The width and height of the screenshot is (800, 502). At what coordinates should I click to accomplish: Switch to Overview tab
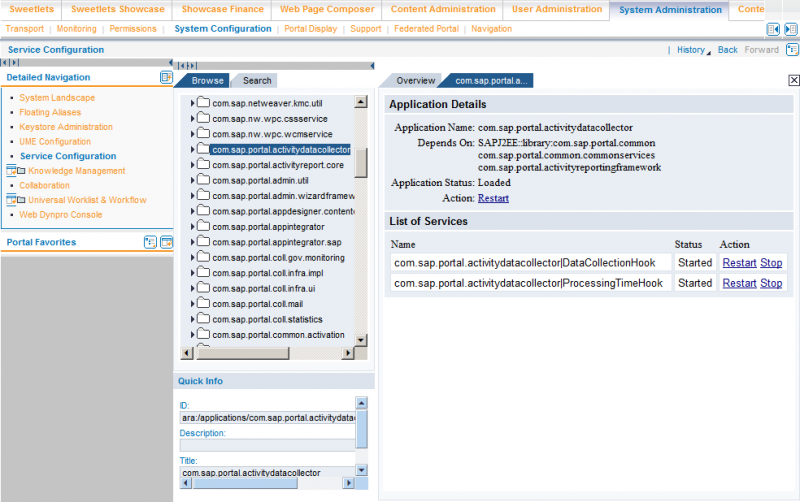tap(416, 81)
